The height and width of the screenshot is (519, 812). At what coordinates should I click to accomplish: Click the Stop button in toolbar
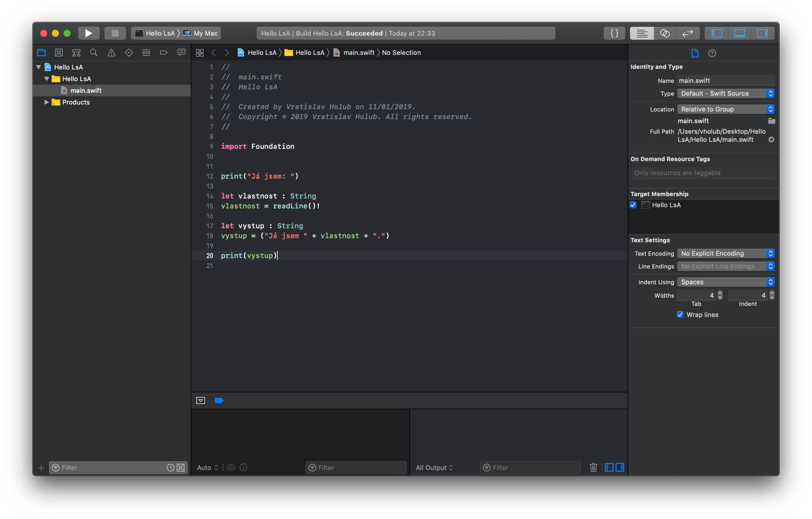pyautogui.click(x=115, y=33)
